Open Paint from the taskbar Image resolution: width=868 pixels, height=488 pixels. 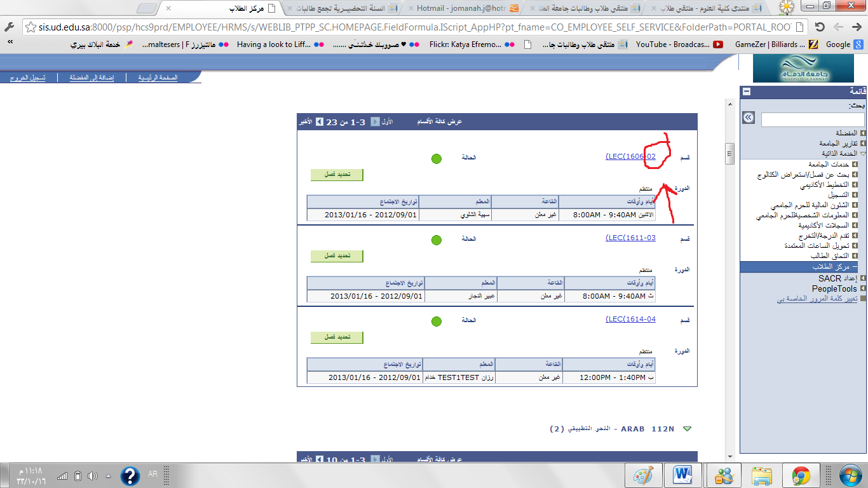(x=643, y=475)
